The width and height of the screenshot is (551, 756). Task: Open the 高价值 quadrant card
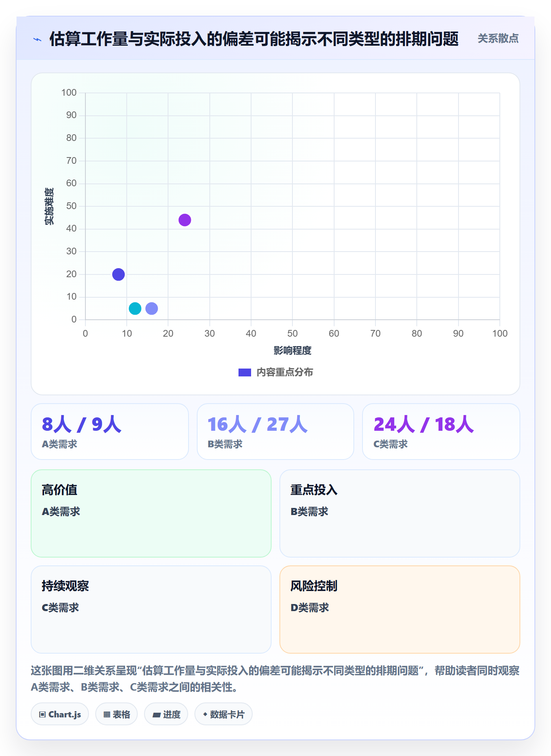(151, 513)
